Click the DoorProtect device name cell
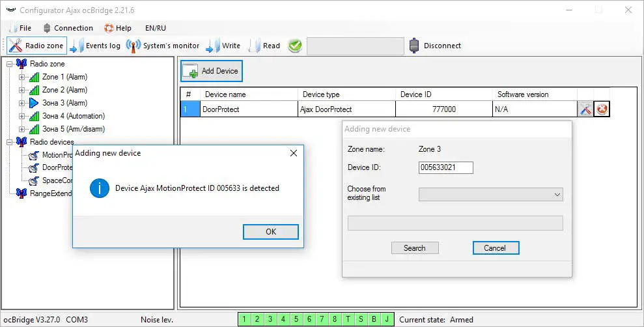The image size is (644, 327). tap(249, 109)
